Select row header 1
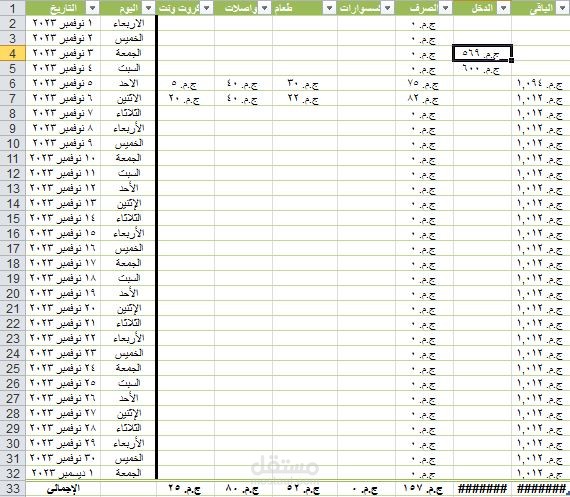 click(13, 8)
